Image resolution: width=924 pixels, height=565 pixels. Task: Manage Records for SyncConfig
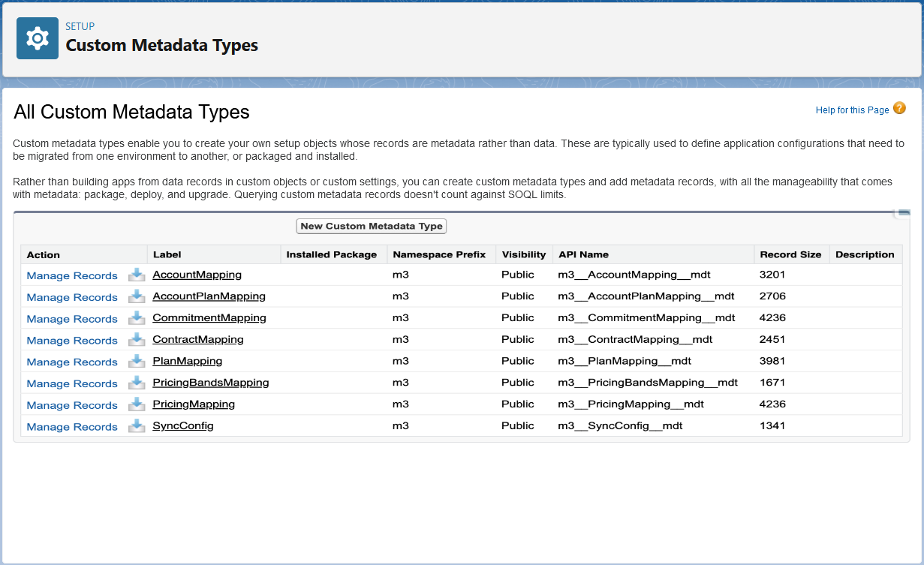pos(72,427)
